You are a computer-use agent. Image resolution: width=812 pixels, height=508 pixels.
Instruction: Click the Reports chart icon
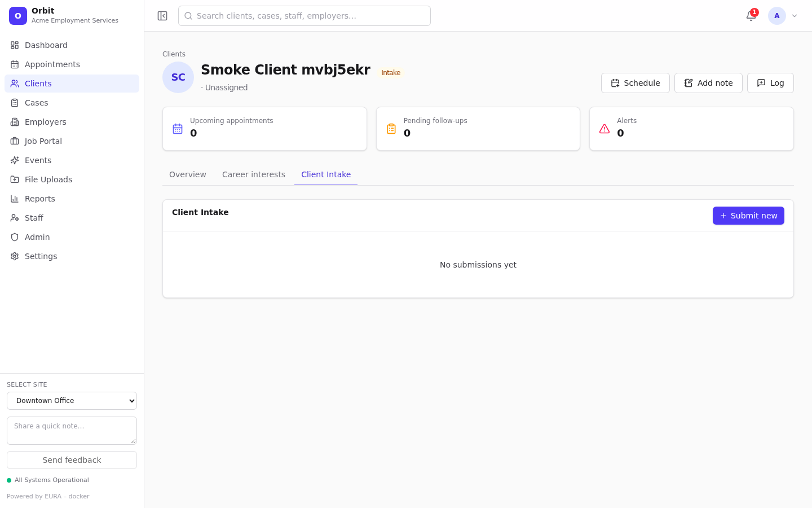(15, 199)
